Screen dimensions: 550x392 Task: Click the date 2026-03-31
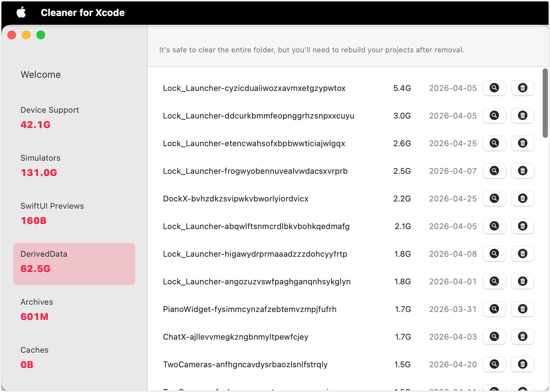coord(453,309)
